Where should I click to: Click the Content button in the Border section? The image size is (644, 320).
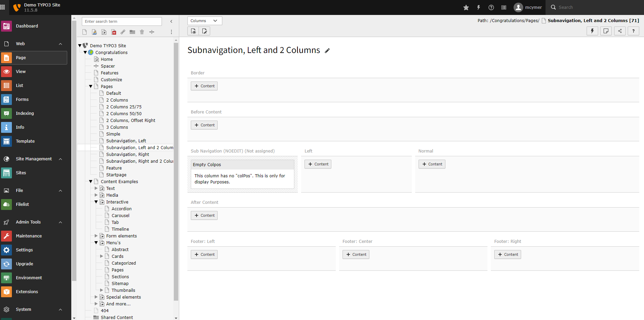204,86
